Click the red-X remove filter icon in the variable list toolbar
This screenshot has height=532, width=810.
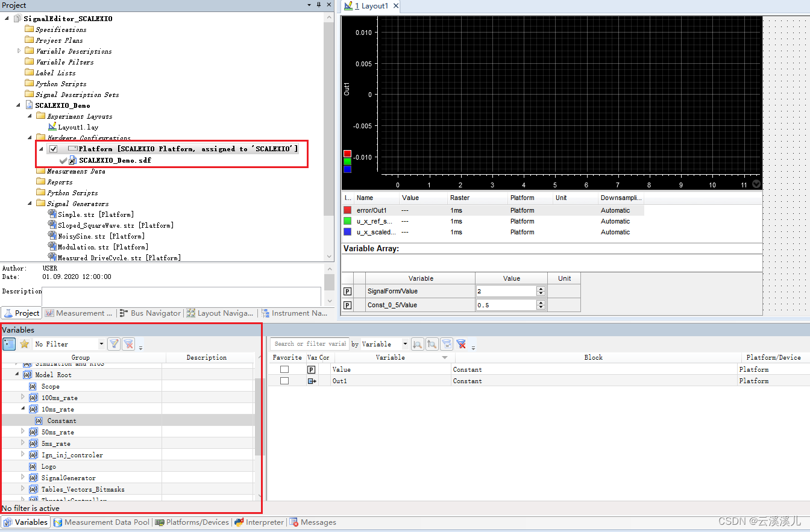[x=461, y=344]
